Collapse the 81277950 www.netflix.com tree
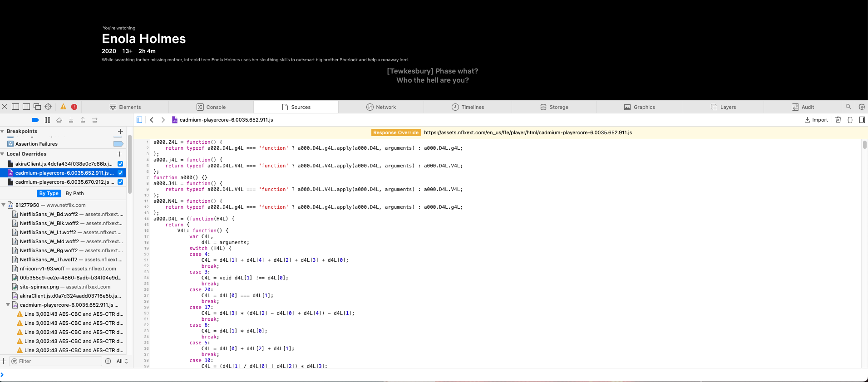The image size is (868, 382). [x=4, y=205]
